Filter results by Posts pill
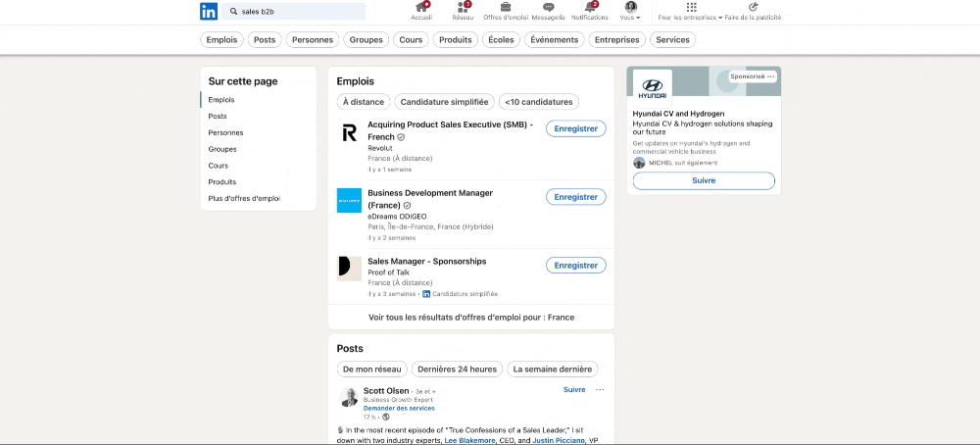Screen dimensions: 980x445 tap(265, 40)
